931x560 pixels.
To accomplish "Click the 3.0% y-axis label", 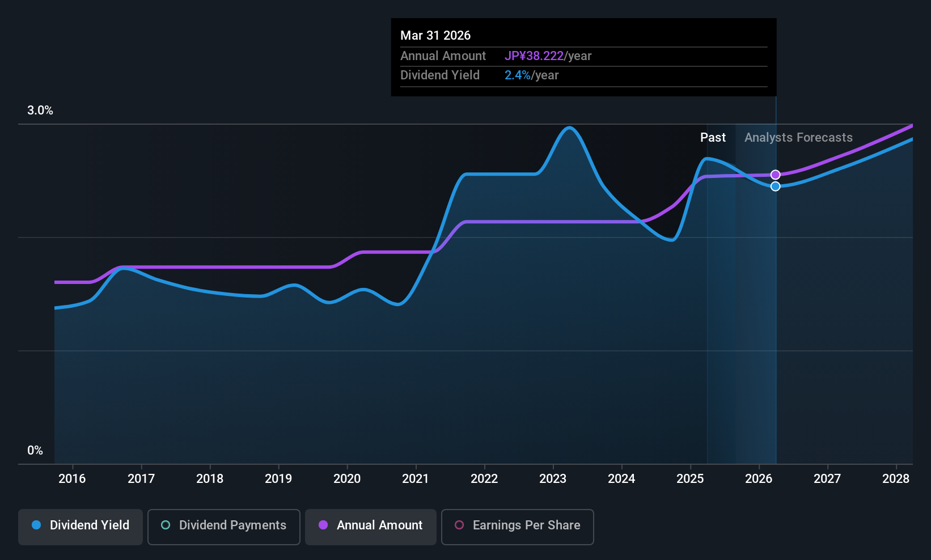I will coord(40,111).
